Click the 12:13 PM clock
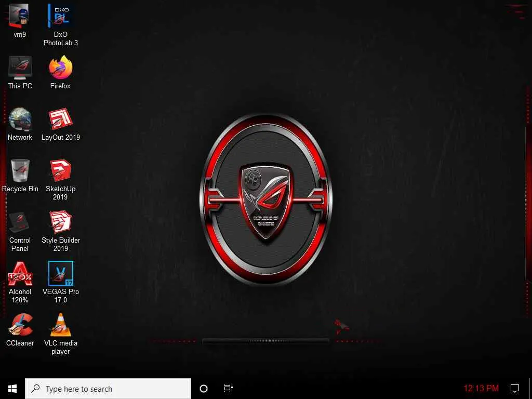This screenshot has width=532, height=399. (481, 389)
